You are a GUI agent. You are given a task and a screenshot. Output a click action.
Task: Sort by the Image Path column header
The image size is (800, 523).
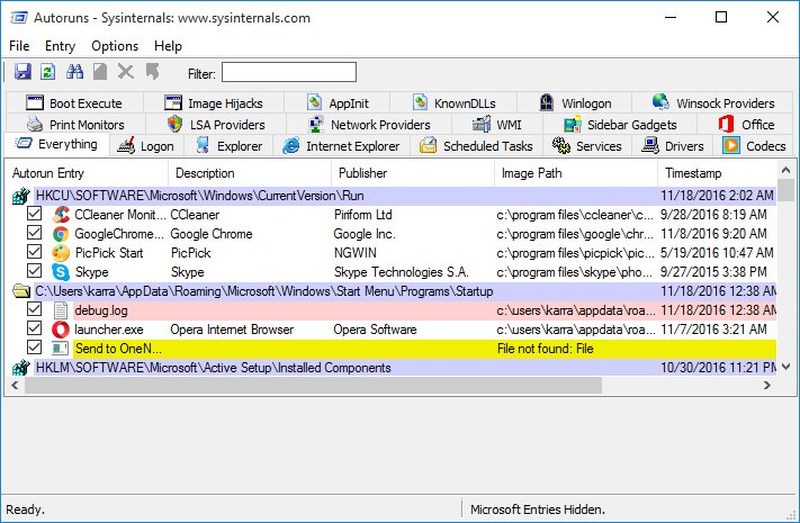pos(576,173)
